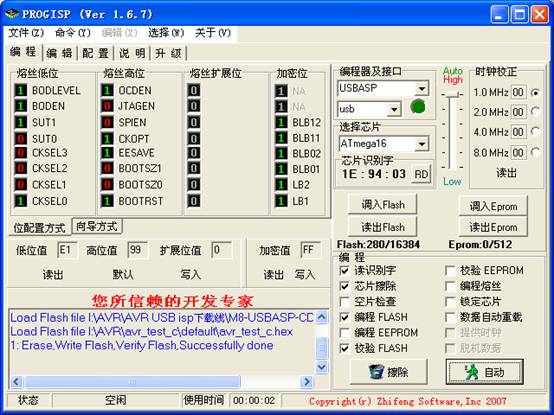Screen dimensions: 554x415
Task: Uncheck 校验 FLASH verify option
Action: [x=344, y=348]
